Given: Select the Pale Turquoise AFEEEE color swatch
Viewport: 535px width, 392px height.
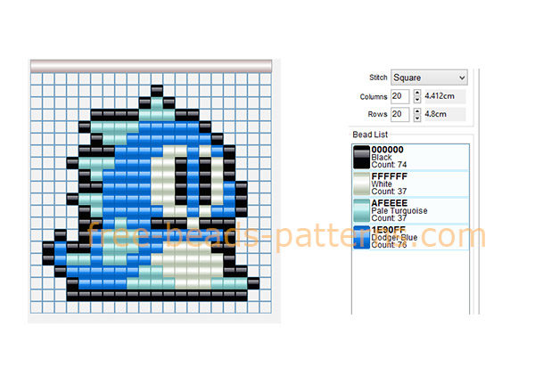Looking at the screenshot, I should coord(361,210).
